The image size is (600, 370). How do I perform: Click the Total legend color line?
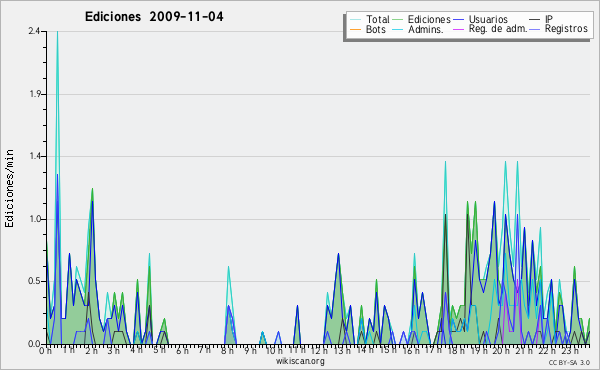pyautogui.click(x=355, y=20)
